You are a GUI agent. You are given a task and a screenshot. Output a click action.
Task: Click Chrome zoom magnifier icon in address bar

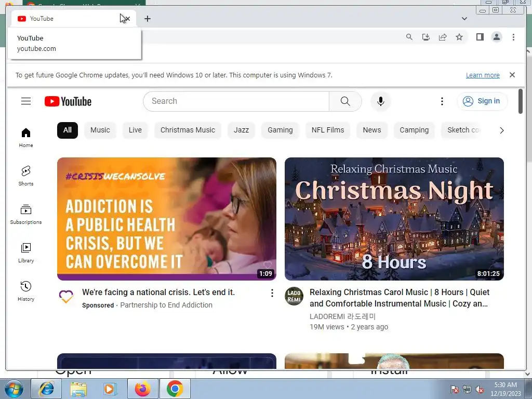click(409, 37)
